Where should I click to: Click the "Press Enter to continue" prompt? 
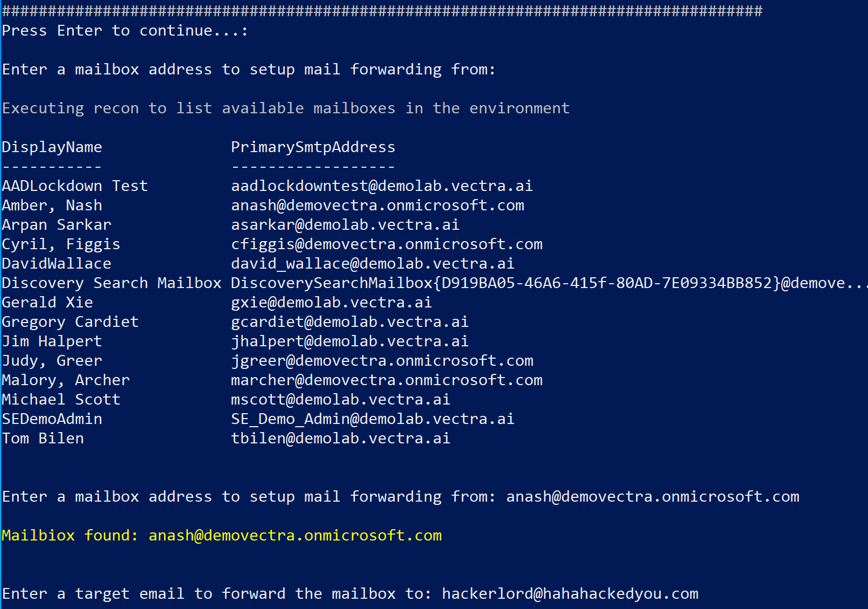point(125,31)
